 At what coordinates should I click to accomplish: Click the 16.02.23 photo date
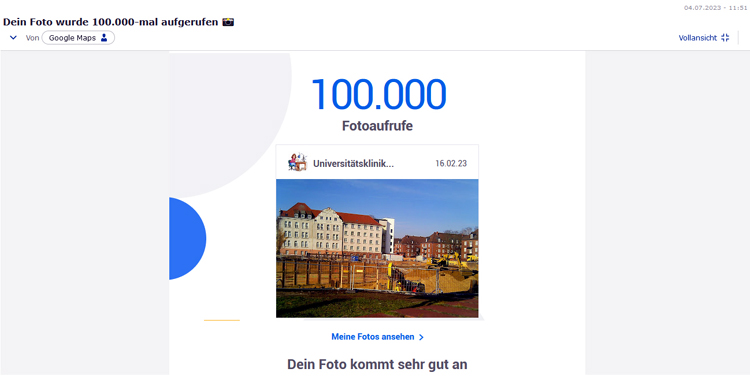(x=451, y=164)
